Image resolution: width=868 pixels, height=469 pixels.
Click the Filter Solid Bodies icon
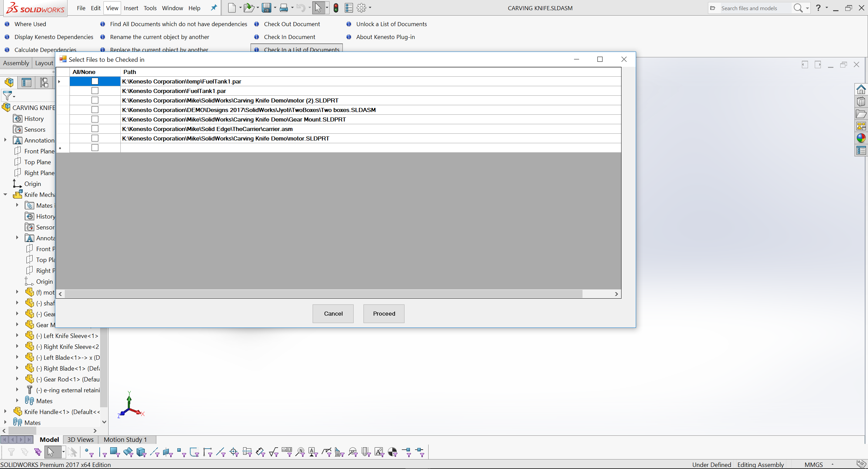(141, 452)
